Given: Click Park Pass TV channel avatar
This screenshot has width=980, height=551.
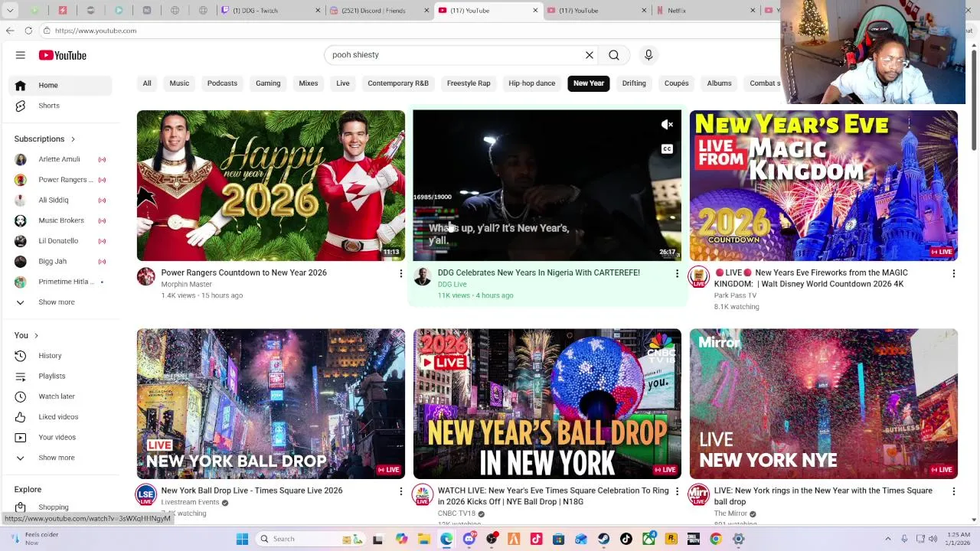Looking at the screenshot, I should tap(698, 277).
